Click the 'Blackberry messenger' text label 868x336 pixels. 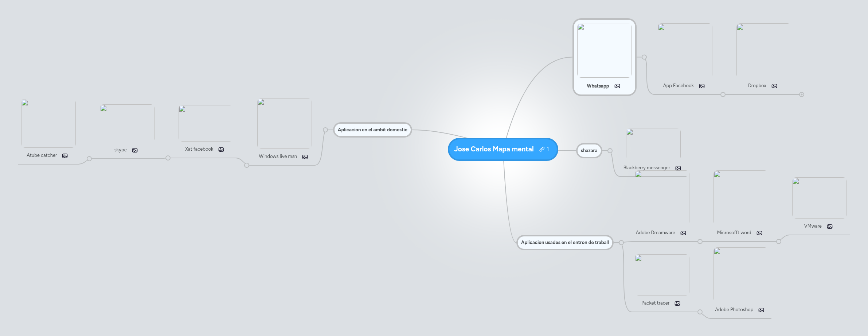tap(646, 168)
